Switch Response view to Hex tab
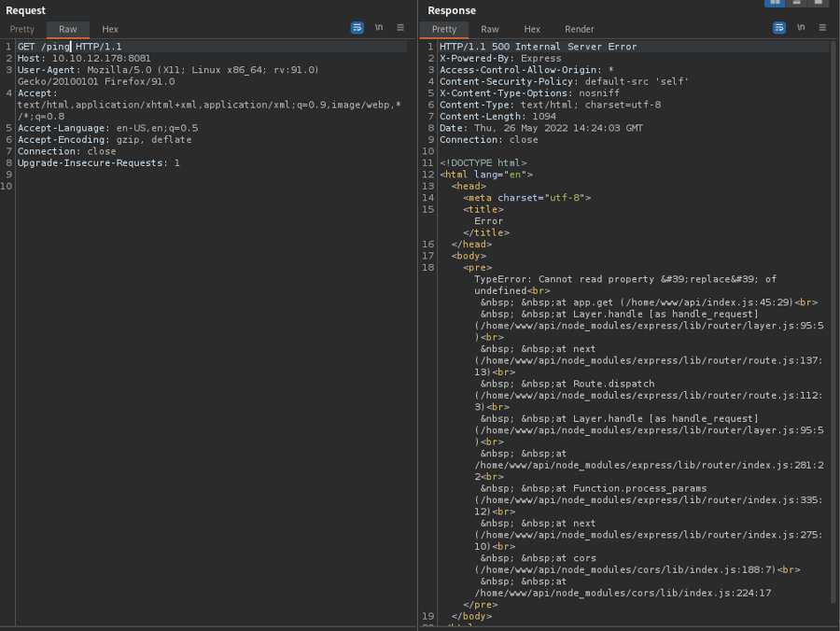 [x=532, y=29]
